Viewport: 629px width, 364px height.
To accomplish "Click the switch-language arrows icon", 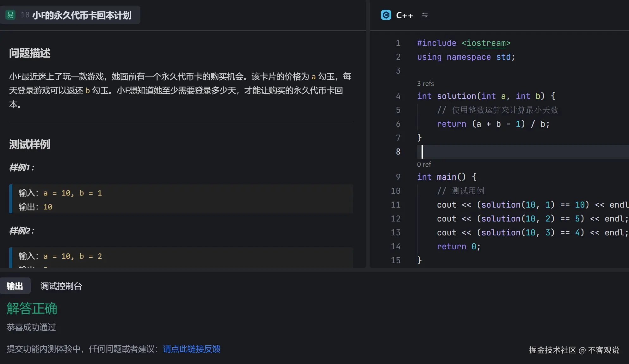I will coord(424,15).
